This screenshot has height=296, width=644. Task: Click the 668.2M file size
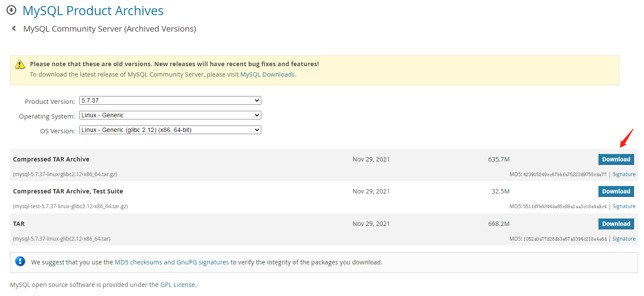(499, 224)
